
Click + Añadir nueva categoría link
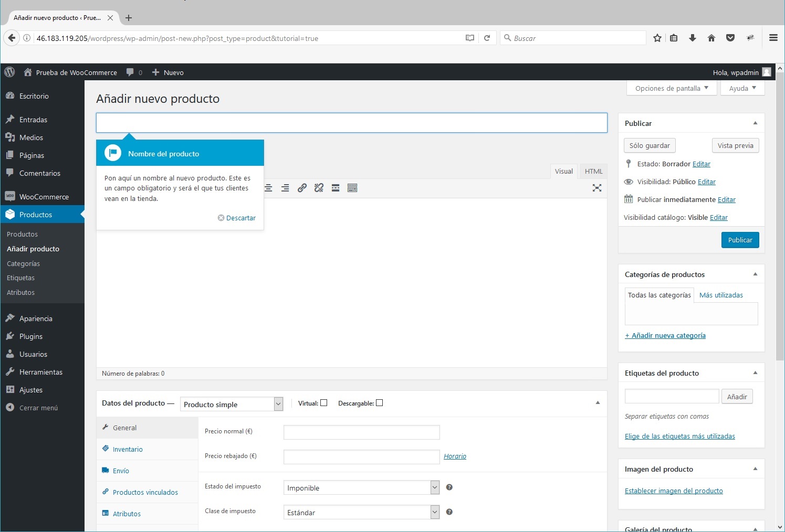[665, 335]
